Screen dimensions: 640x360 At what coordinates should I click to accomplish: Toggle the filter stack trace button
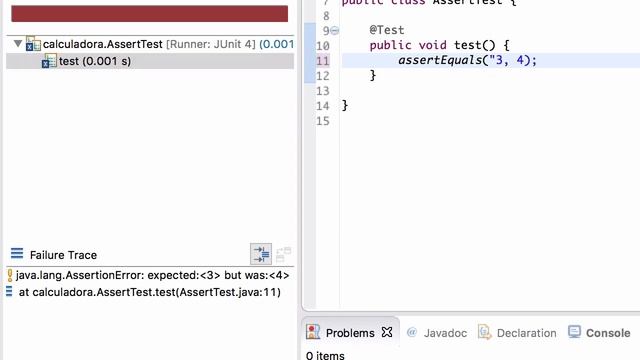click(x=261, y=254)
